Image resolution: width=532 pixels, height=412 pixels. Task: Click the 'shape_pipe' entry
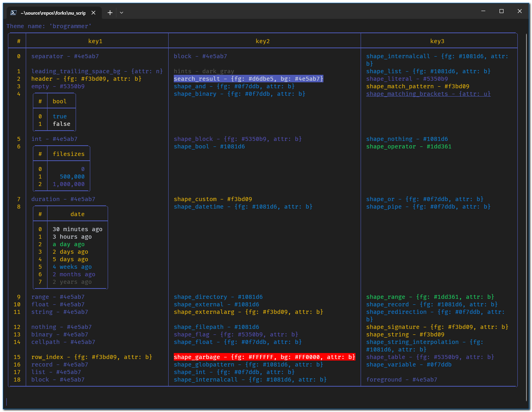(428, 207)
